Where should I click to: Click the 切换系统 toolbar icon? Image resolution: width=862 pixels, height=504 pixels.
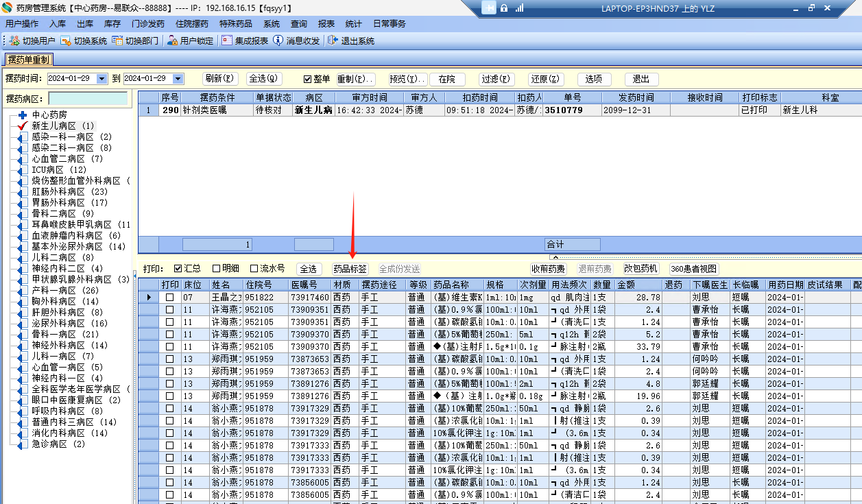[67, 41]
